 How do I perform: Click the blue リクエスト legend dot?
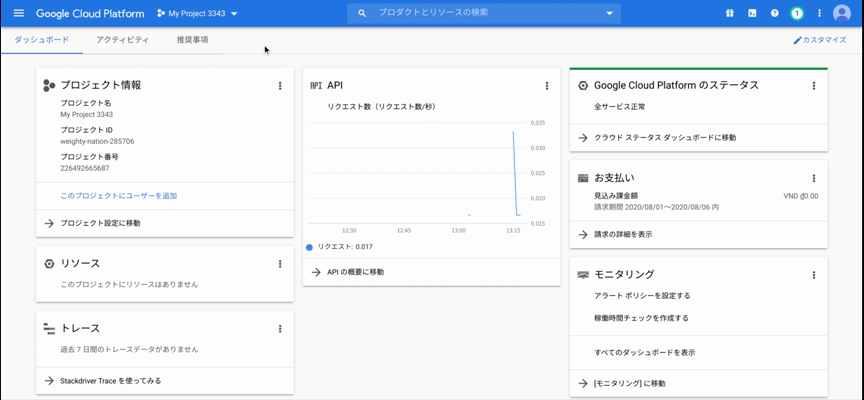click(309, 247)
